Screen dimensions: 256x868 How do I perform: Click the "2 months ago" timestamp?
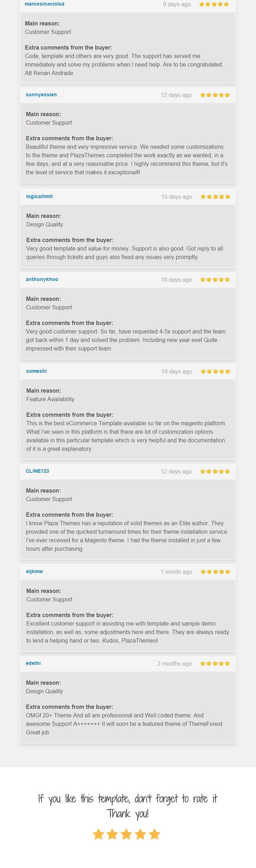175,664
